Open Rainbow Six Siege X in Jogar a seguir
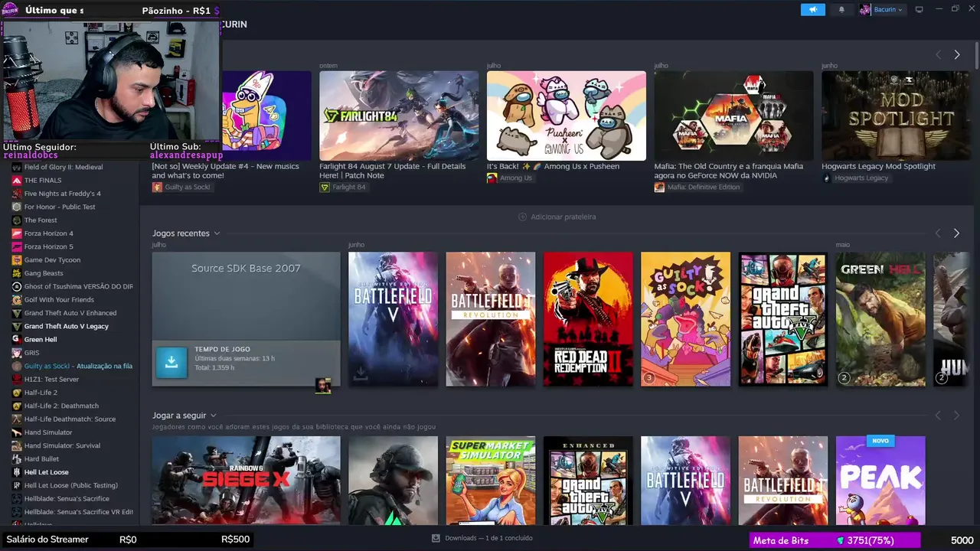This screenshot has height=551, width=980. (246, 481)
